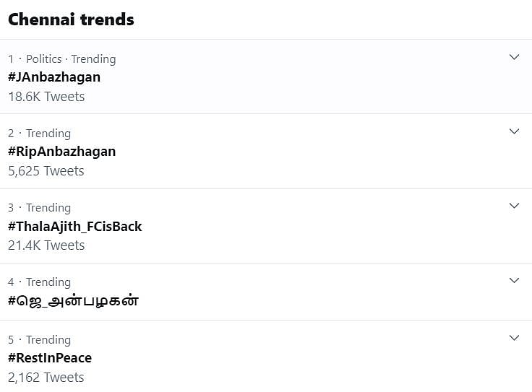Click the #RipAnbazhagan trending hashtag
Image resolution: width=532 pixels, height=392 pixels.
(x=61, y=152)
